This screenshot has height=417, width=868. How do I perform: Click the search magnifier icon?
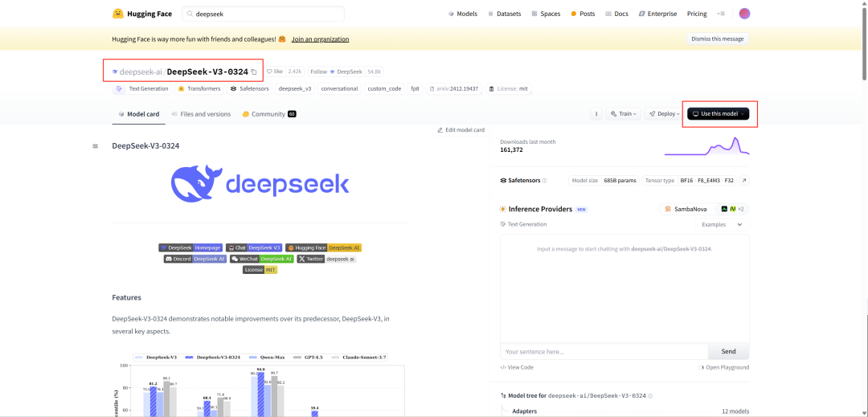point(190,14)
